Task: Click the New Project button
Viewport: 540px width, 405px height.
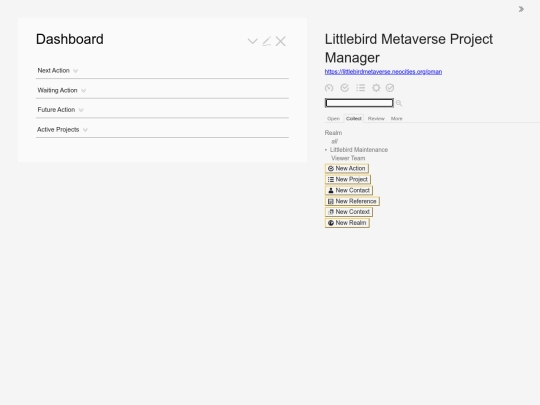Action: pos(348,179)
